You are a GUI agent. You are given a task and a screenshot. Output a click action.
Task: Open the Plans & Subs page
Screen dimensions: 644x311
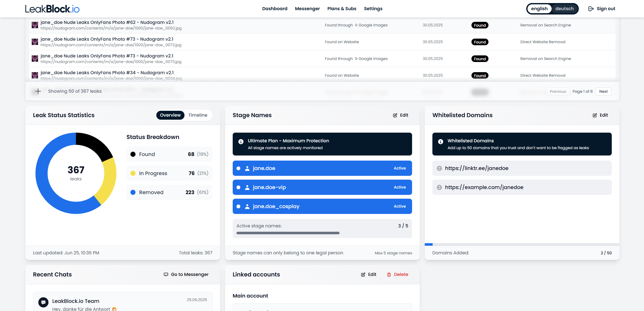pyautogui.click(x=342, y=8)
